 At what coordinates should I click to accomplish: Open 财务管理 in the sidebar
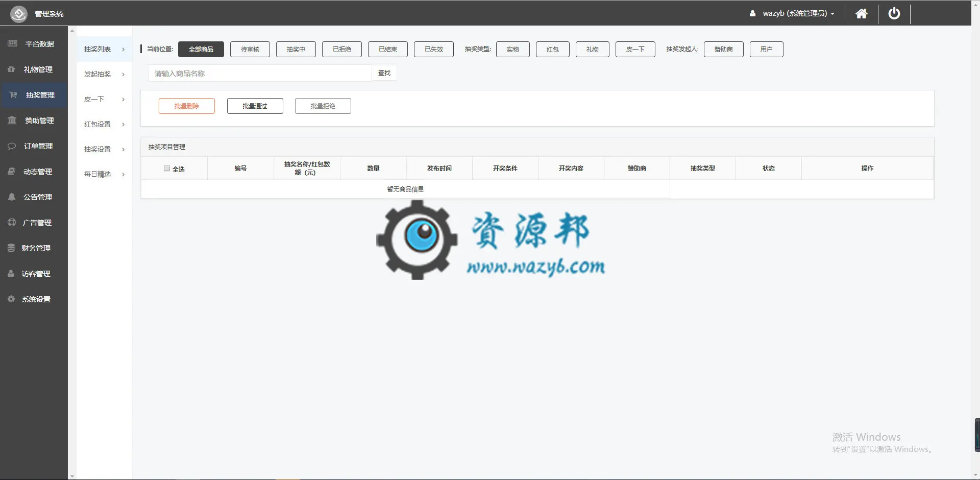pos(34,248)
